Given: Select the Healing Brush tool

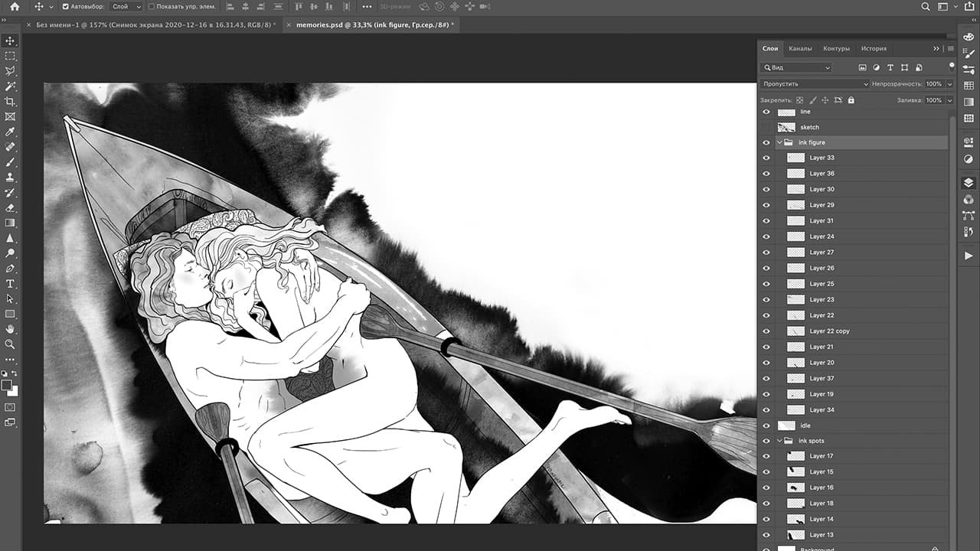Looking at the screenshot, I should point(10,147).
